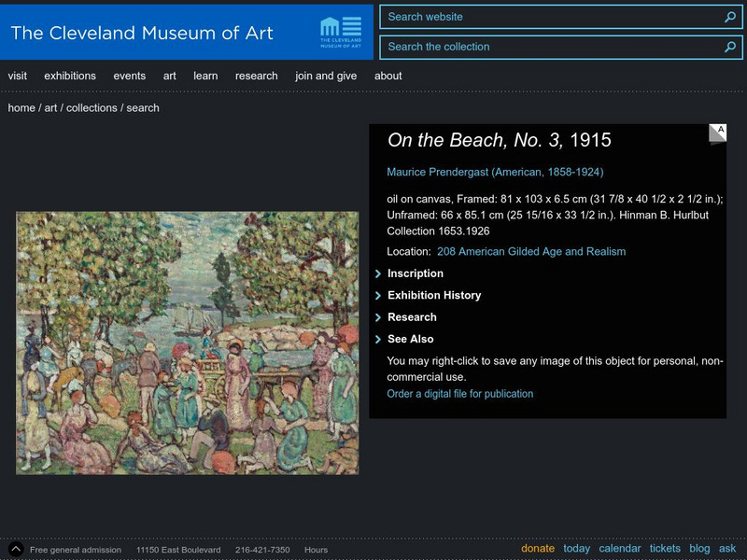Click the search collection magnifier icon
747x560 pixels.
tap(730, 47)
